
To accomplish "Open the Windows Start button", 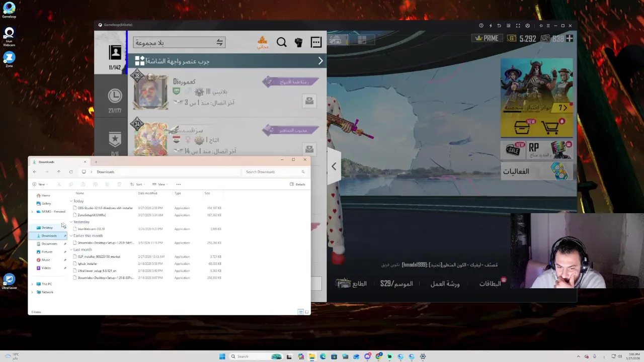I will pyautogui.click(x=222, y=356).
